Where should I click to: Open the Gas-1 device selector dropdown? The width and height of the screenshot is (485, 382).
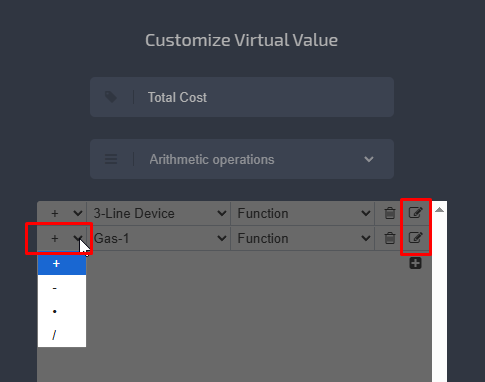pyautogui.click(x=158, y=238)
